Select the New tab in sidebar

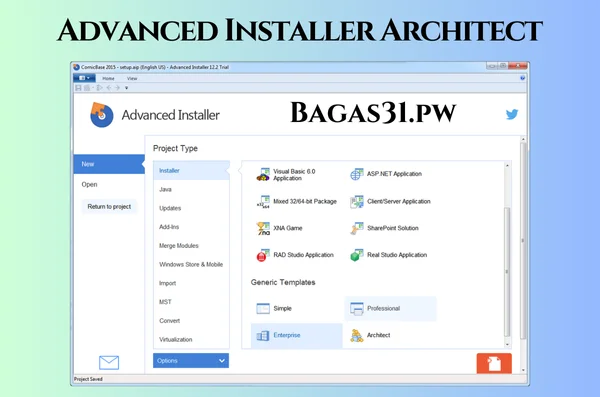point(109,164)
